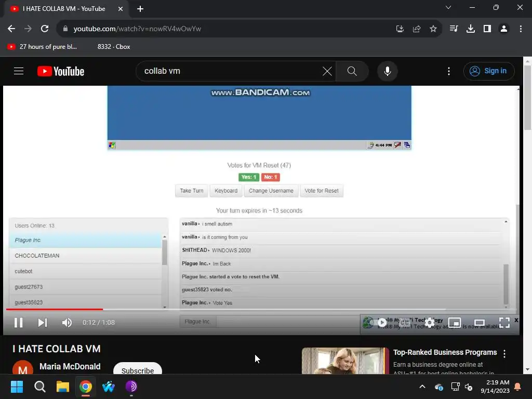Image resolution: width=532 pixels, height=399 pixels.
Task: Skip to next video
Action: [43, 323]
